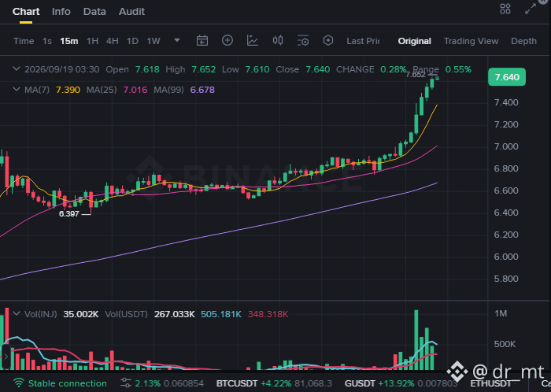Select the 4H time interval
This screenshot has height=392, width=551.
coord(112,41)
